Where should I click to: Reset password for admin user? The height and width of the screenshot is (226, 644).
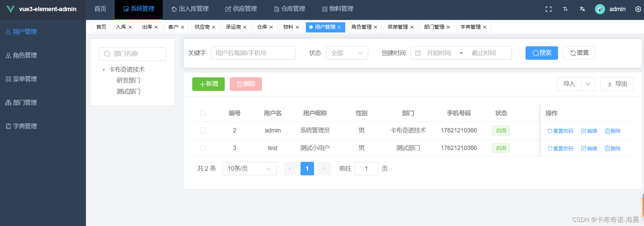click(x=560, y=131)
